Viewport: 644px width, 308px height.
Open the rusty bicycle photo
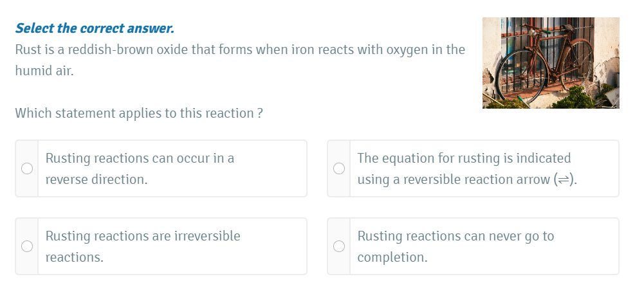551,63
